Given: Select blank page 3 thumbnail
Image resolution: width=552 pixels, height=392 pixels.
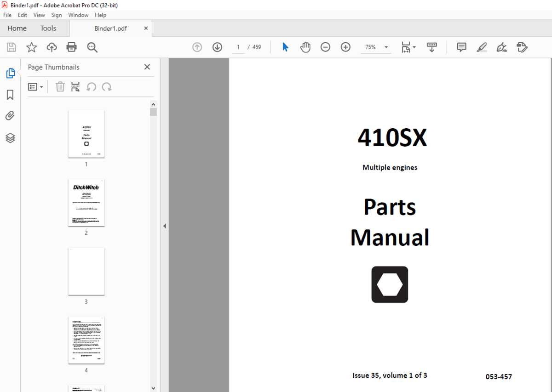Looking at the screenshot, I should 86,271.
